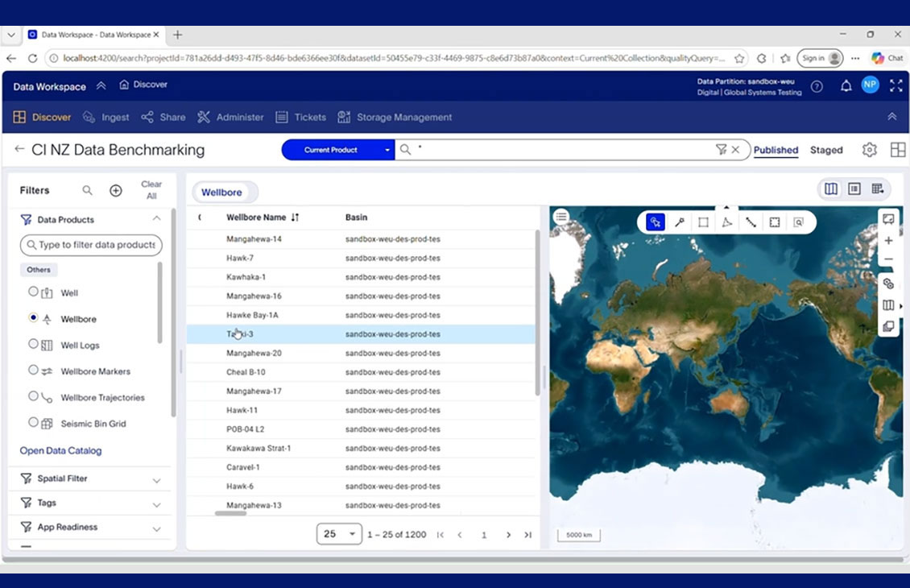Toggle full screen with the arrows icon

pos(896,86)
